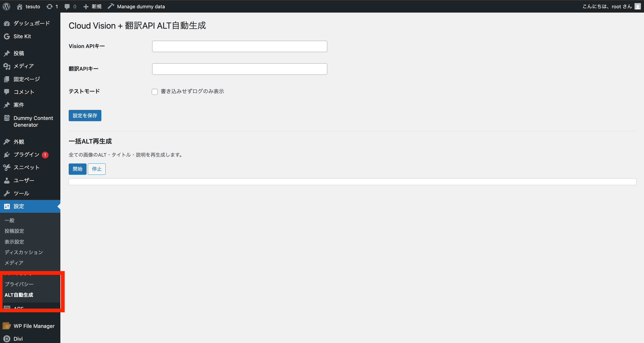Image resolution: width=644 pixels, height=343 pixels.
Task: Open the 設定 settings submenu
Action: (19, 206)
